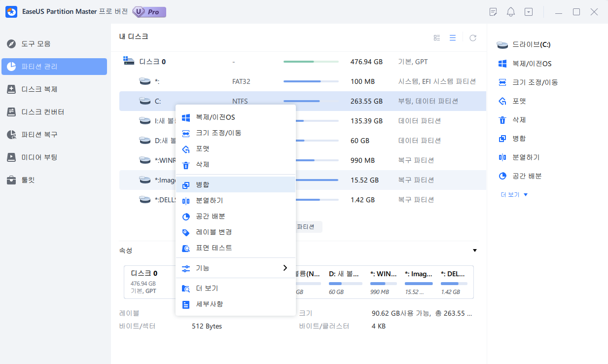
Task: Choose 복제/이전OS in the context menu
Action: coord(236,117)
